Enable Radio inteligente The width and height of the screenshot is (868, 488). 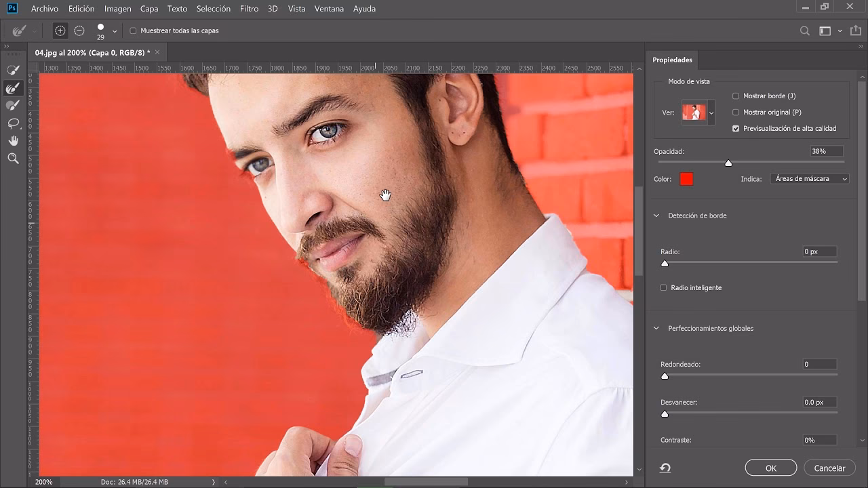click(663, 287)
